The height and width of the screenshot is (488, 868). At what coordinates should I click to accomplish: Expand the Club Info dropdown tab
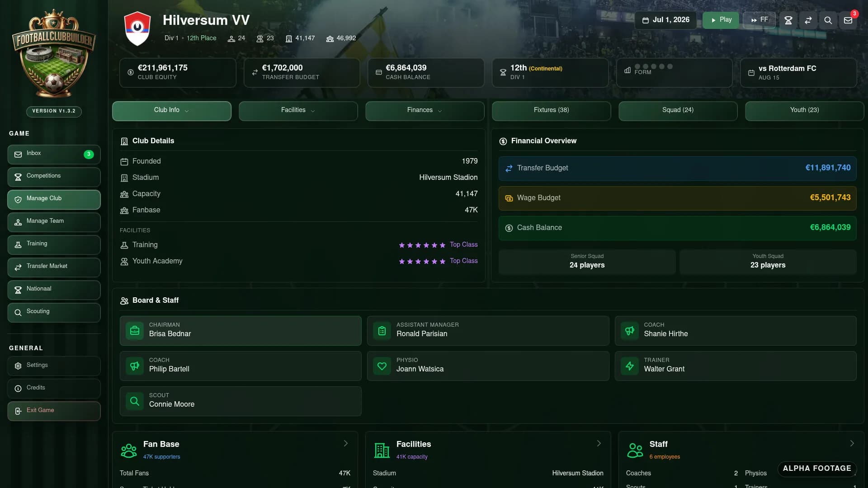(172, 111)
